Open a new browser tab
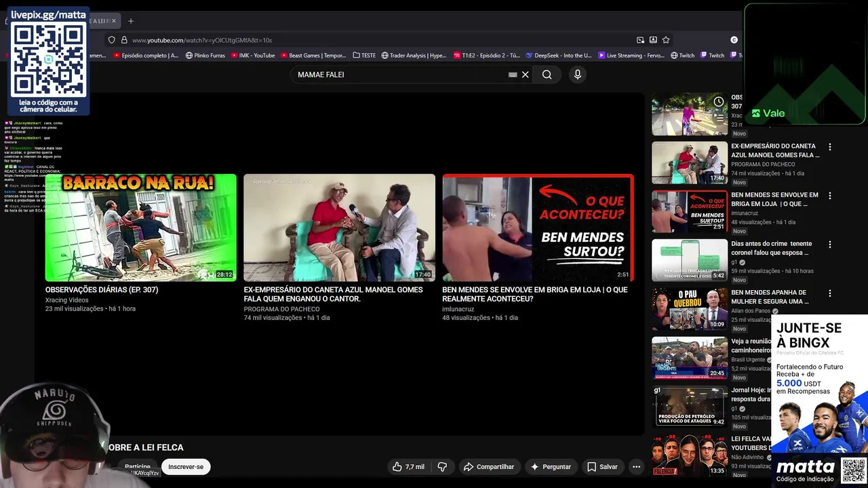The height and width of the screenshot is (488, 868). coord(131,21)
